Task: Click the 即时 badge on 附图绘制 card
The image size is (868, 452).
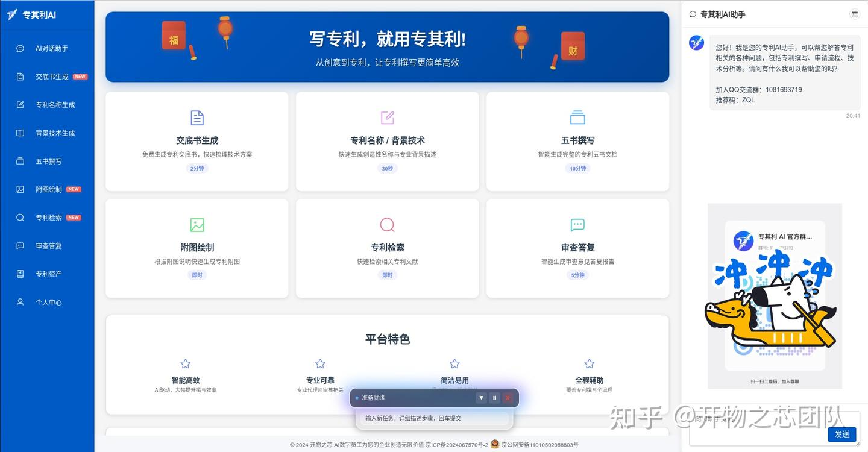Action: point(197,275)
